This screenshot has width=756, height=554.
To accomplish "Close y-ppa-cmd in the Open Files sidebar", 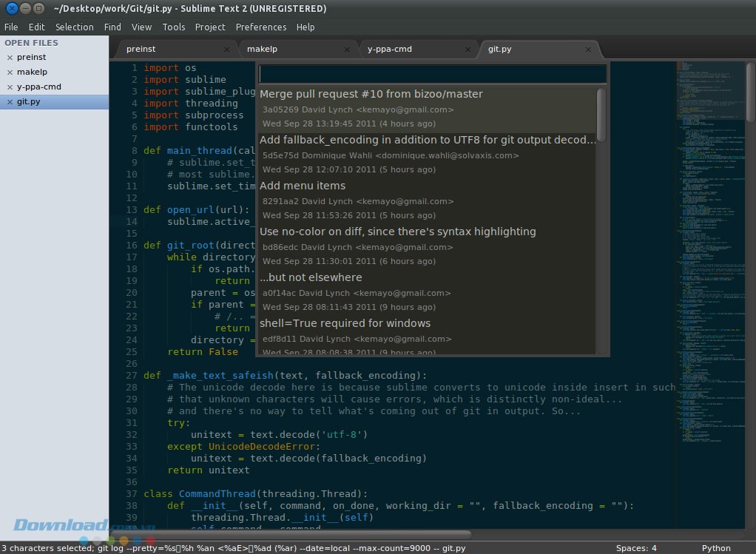I will click(10, 87).
